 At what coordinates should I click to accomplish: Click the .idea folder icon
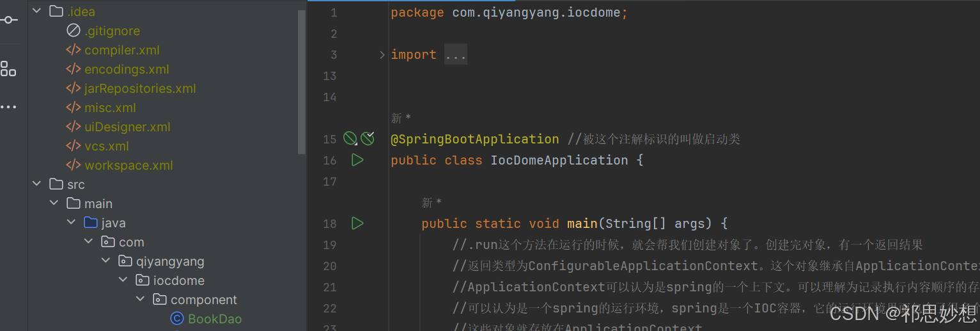coord(56,12)
